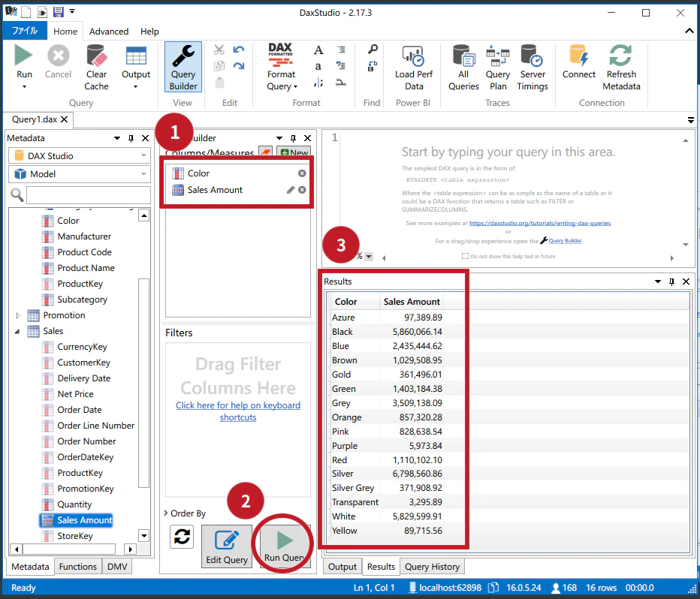Click the Connect icon
700x599 pixels.
click(578, 62)
